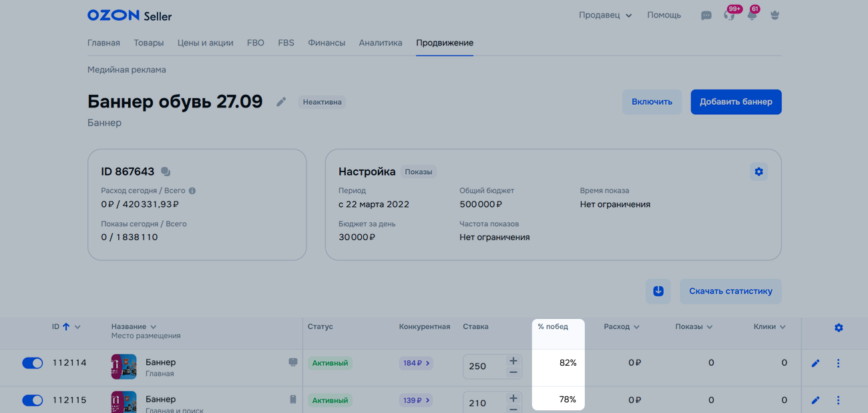
Task: Open the Аналитика tab
Action: [381, 43]
